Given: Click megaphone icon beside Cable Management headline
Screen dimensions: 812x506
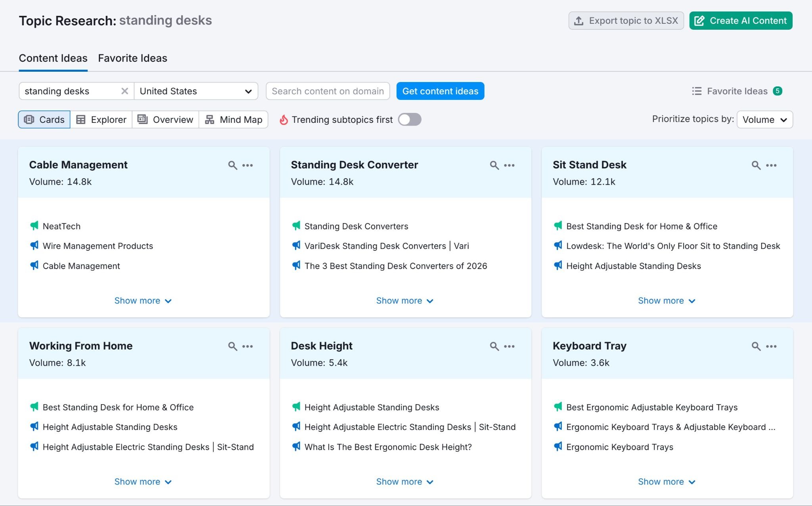Looking at the screenshot, I should pyautogui.click(x=34, y=265).
